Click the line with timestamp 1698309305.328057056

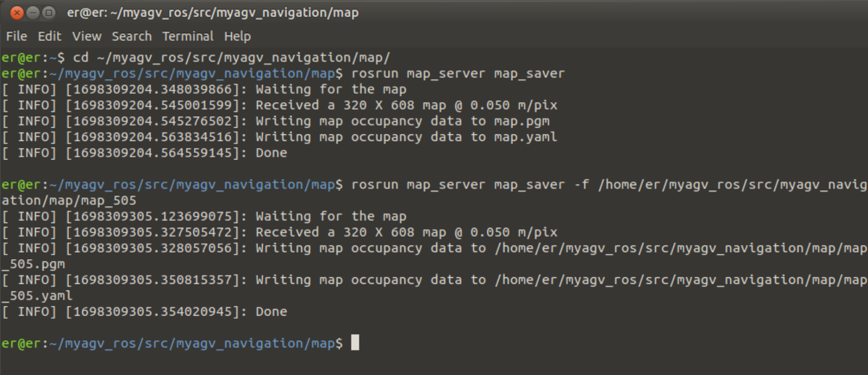point(434,248)
